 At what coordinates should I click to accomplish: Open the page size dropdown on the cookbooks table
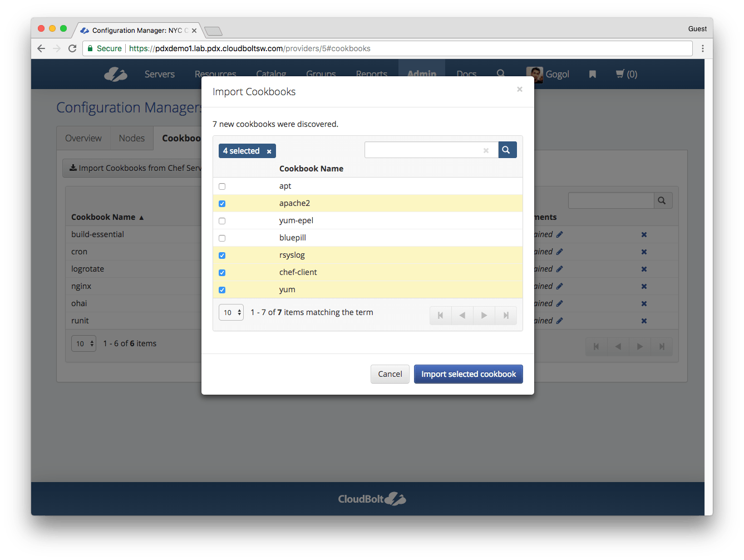click(x=83, y=343)
